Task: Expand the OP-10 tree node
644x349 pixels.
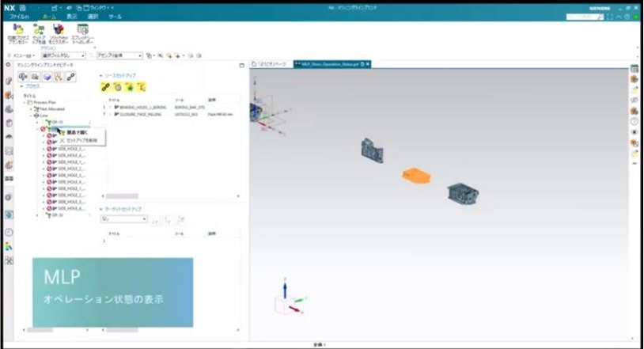Action: [x=37, y=122]
